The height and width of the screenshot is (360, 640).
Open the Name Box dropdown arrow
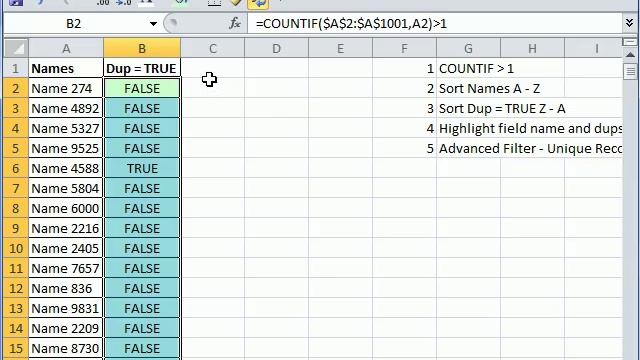153,24
